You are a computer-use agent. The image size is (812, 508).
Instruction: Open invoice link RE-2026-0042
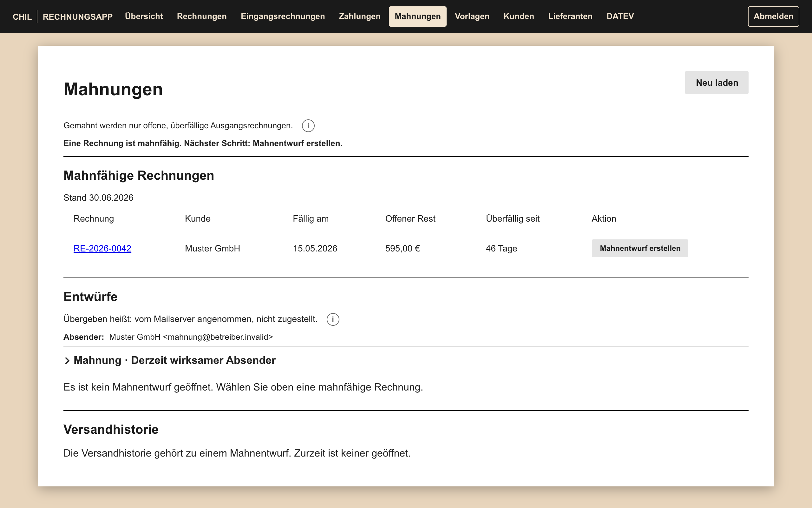tap(102, 248)
